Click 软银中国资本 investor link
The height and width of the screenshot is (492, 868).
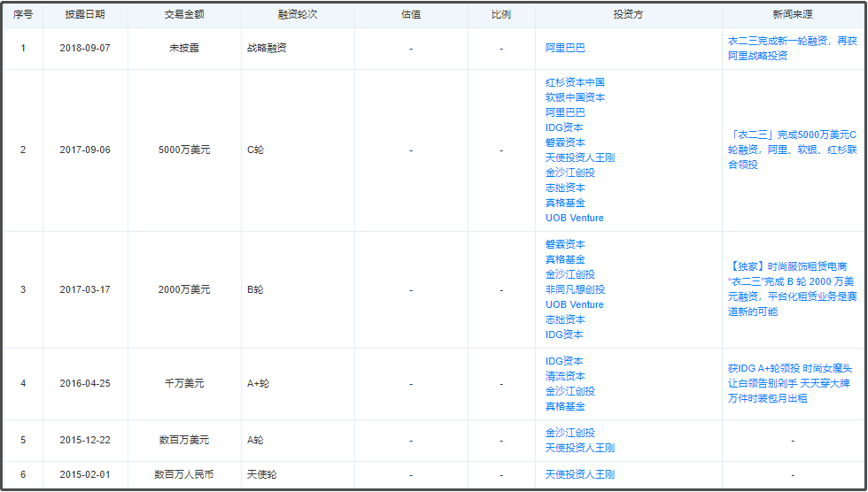[575, 97]
